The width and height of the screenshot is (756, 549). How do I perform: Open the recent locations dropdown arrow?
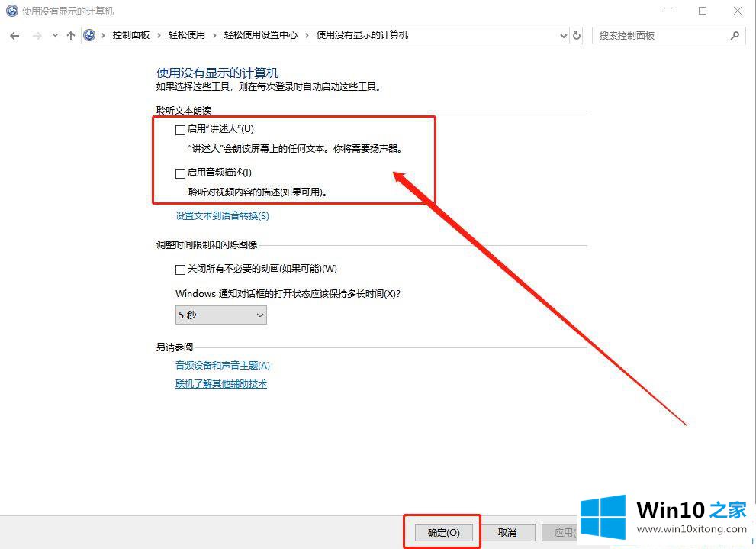point(55,36)
